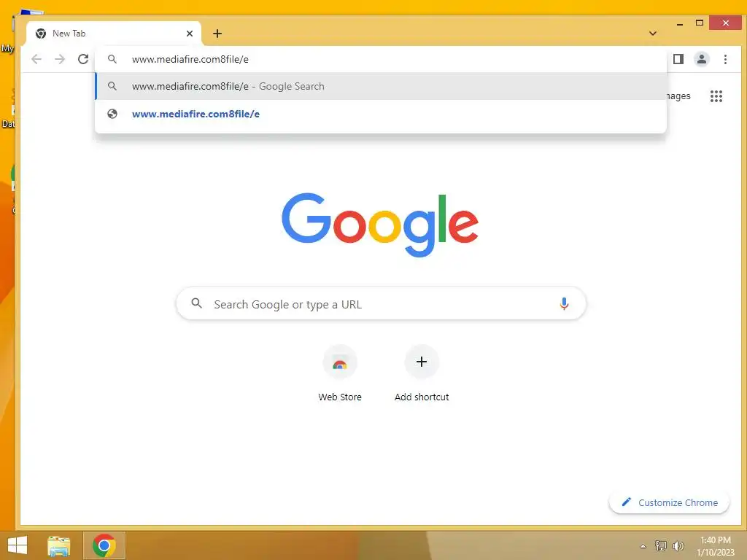This screenshot has height=560, width=747.
Task: Maximize the Chrome window
Action: coord(700,23)
